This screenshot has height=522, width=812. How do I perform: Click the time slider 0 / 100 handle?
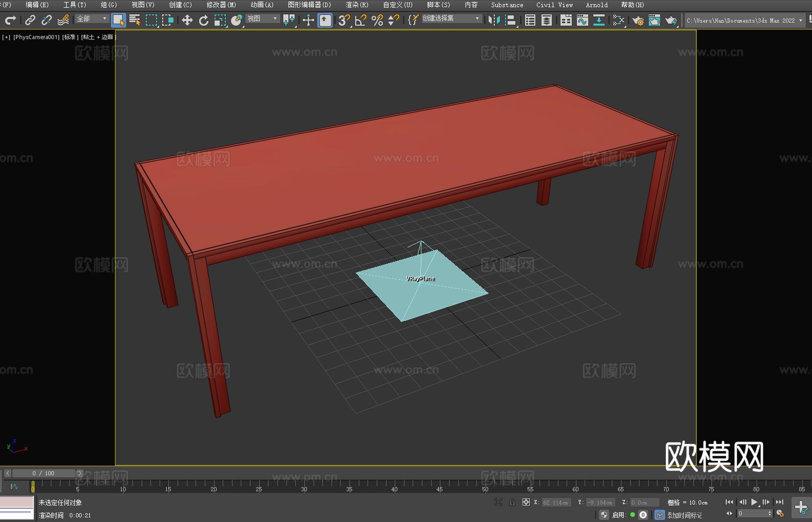(x=44, y=473)
